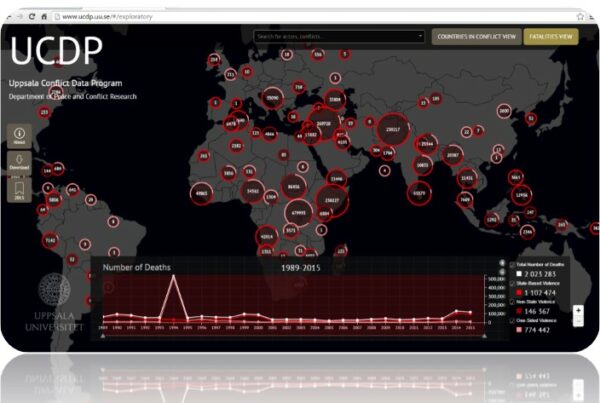
Task: Click the 49965 cluster in West Africa
Action: point(202,193)
